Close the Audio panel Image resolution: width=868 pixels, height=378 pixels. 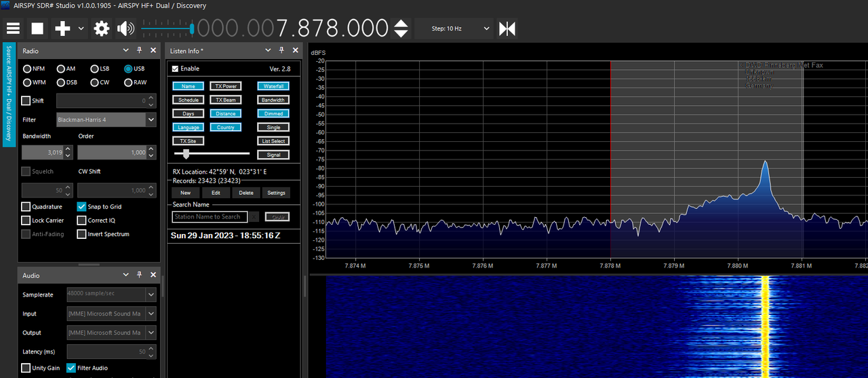pos(153,275)
